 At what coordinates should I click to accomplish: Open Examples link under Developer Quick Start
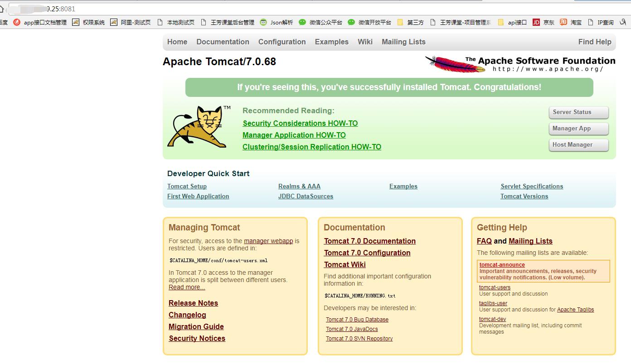point(403,186)
